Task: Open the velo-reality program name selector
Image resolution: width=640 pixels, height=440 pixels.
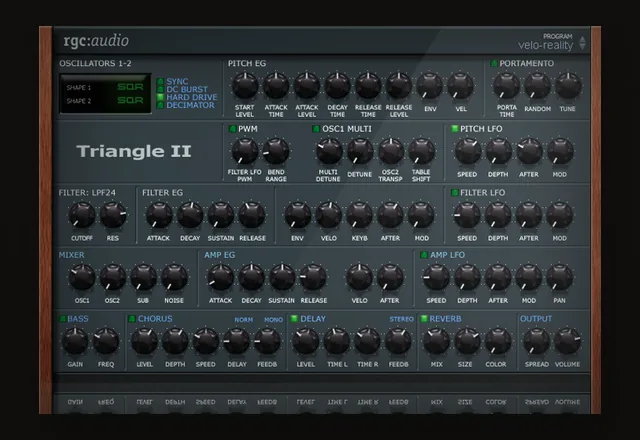Action: coord(546,45)
